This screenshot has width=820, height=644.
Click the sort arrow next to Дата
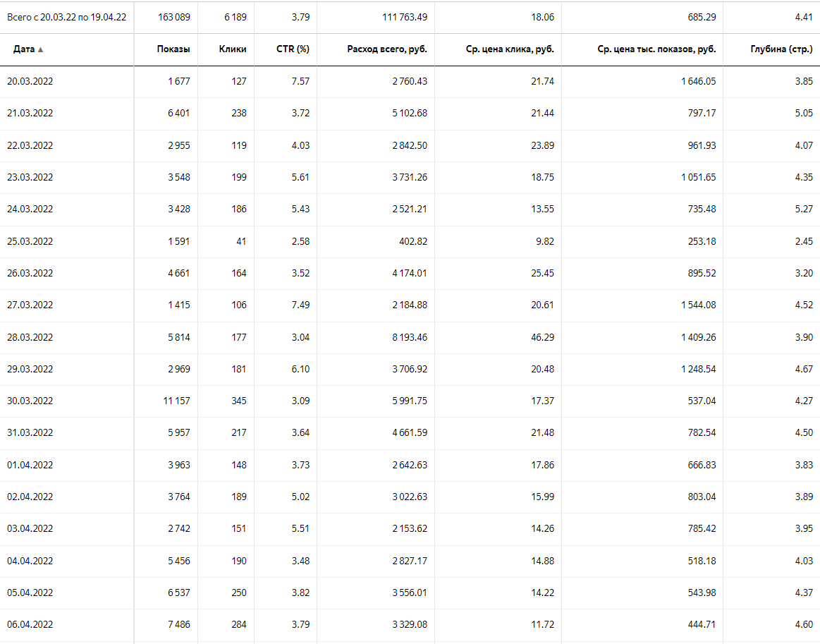(41, 50)
